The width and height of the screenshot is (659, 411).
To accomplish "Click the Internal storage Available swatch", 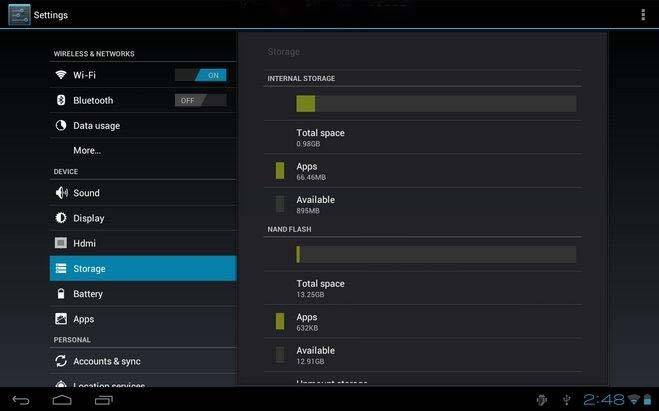I will click(x=280, y=204).
